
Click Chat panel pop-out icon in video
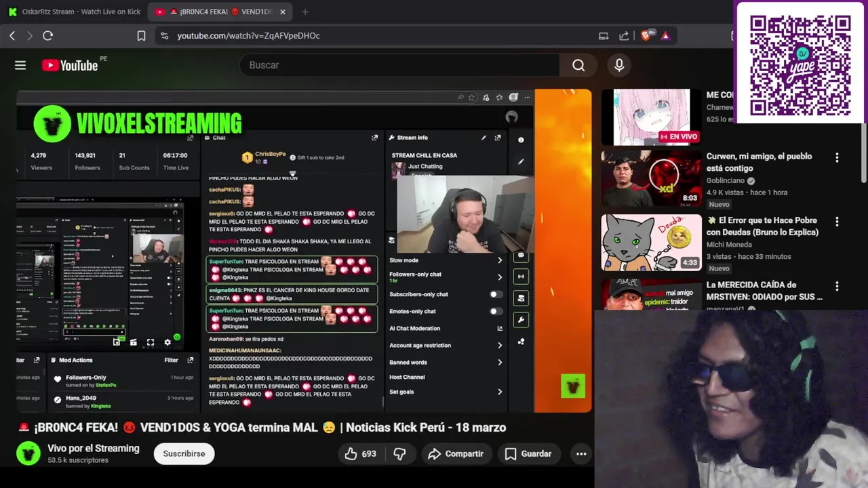(374, 138)
